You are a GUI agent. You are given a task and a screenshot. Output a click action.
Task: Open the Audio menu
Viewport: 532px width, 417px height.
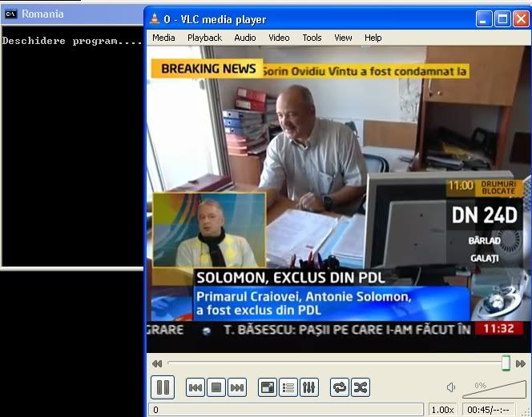coord(245,38)
